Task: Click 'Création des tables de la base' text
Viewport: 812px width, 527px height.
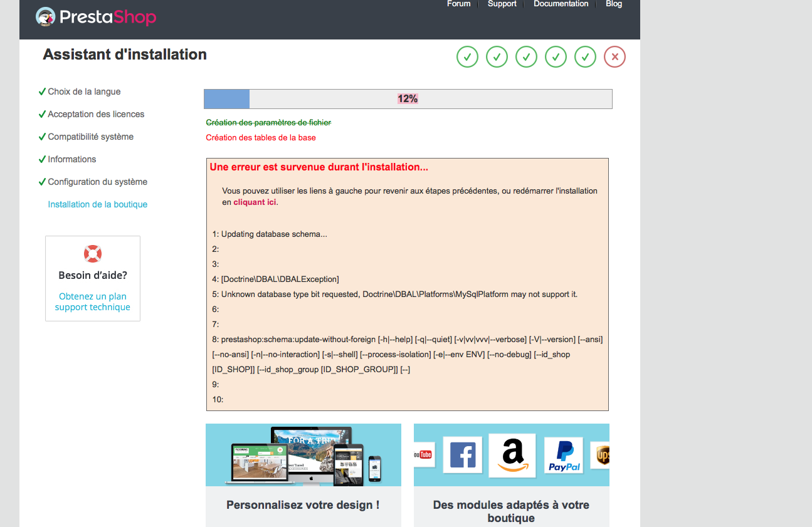Action: tap(261, 138)
